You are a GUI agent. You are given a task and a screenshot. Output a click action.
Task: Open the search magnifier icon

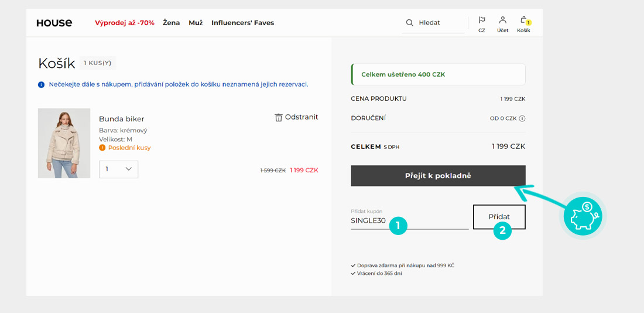[410, 23]
